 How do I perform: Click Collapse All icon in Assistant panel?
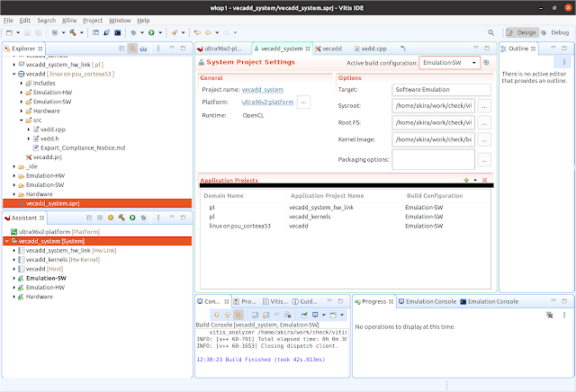(x=89, y=218)
